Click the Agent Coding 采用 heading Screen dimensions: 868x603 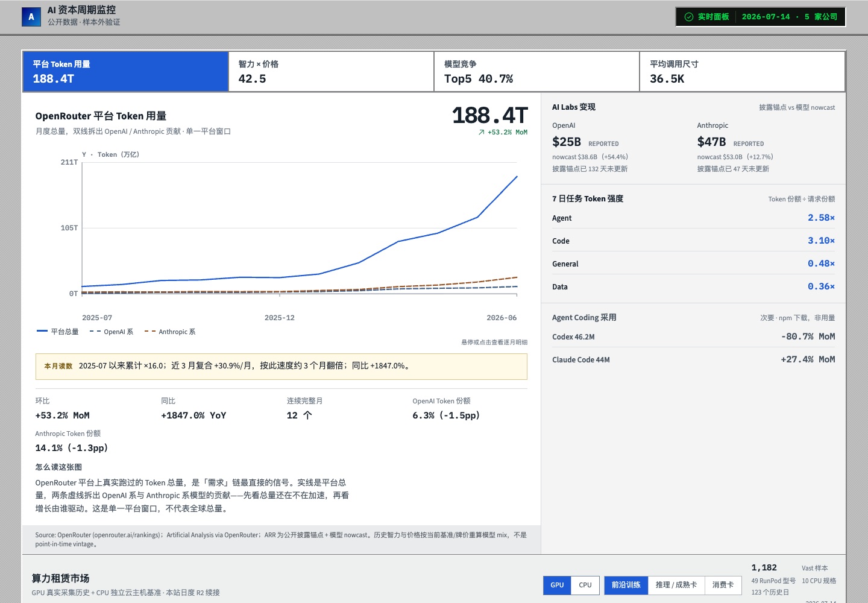584,317
